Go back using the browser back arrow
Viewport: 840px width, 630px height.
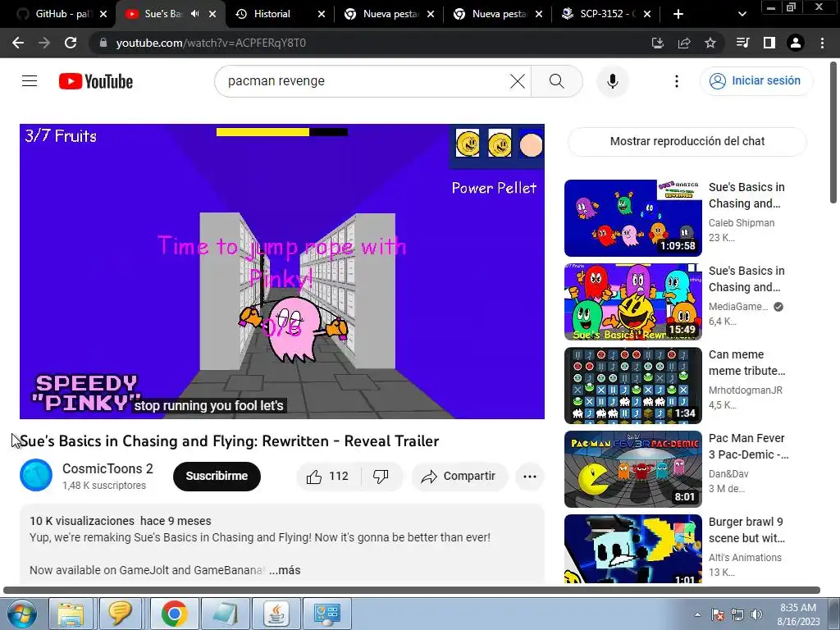[18, 43]
